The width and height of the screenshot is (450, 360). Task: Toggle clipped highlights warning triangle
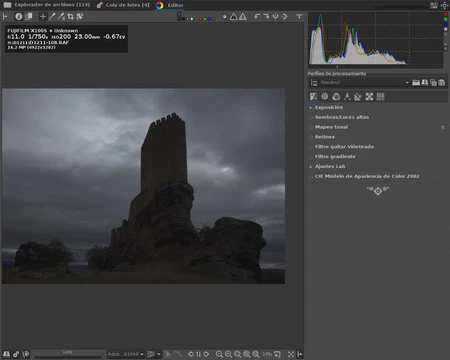243,16
